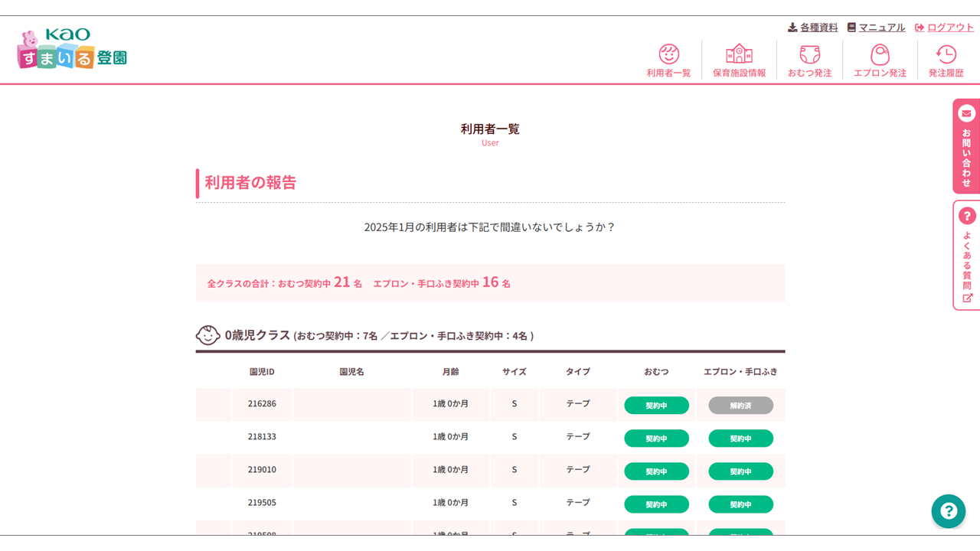This screenshot has width=980, height=551.
Task: Click ログアウト to sign out
Action: click(944, 28)
